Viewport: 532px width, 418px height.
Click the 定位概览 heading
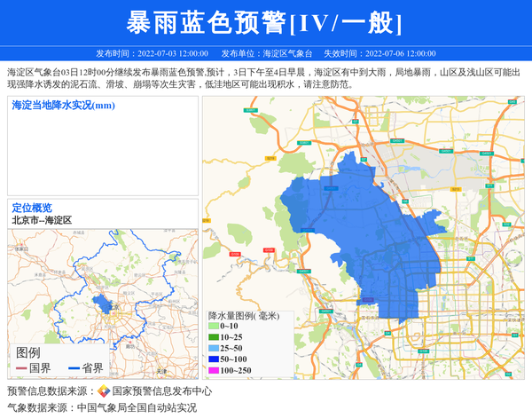click(x=32, y=208)
